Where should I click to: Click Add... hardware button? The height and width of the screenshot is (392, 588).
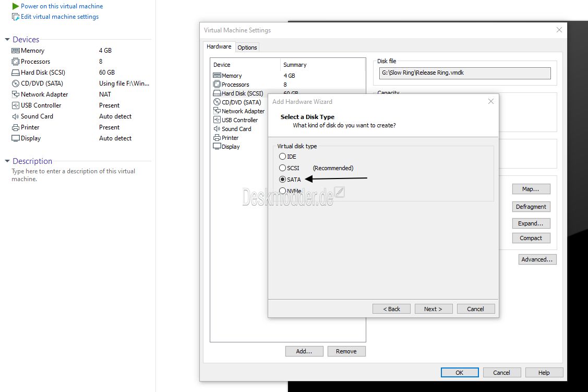click(x=304, y=351)
